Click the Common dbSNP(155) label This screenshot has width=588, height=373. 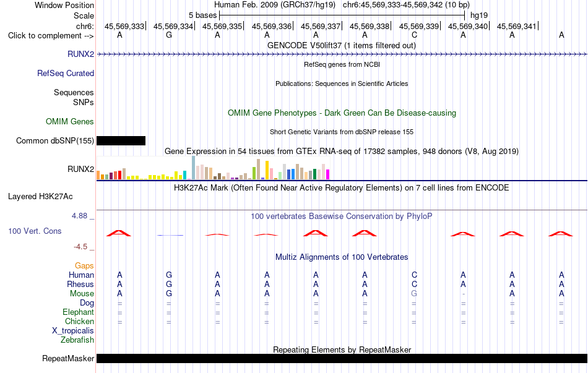(54, 140)
